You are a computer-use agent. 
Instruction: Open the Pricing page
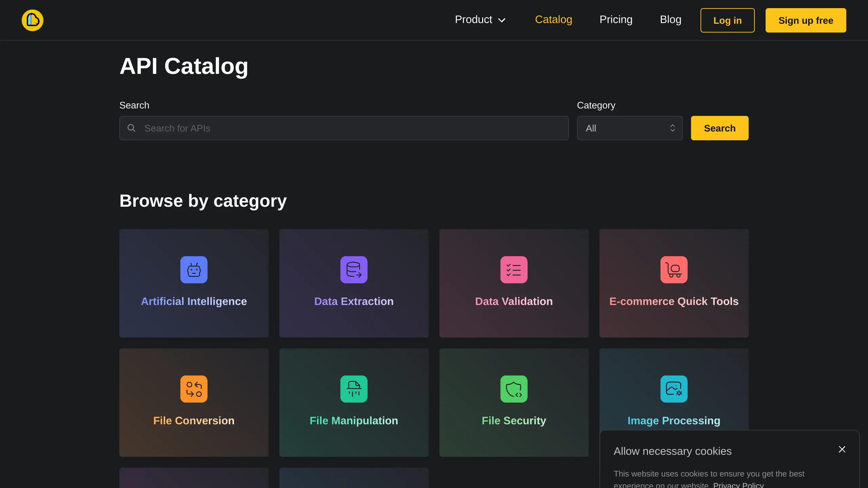616,20
